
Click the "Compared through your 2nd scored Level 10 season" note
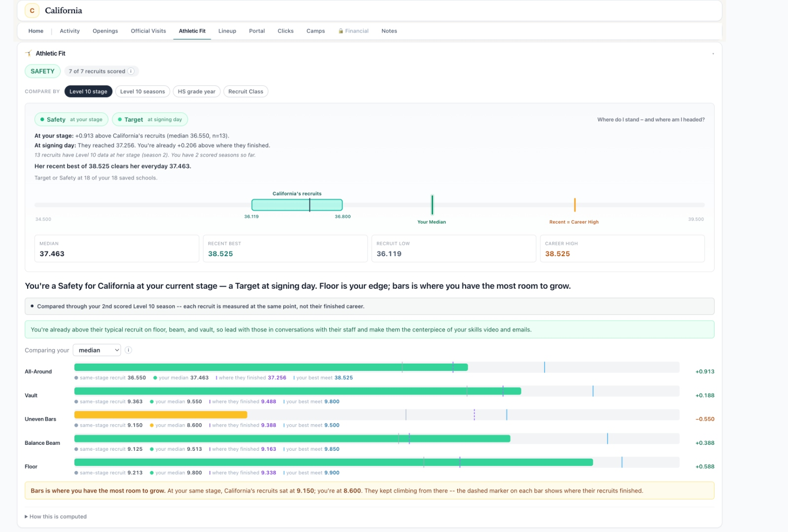click(370, 306)
